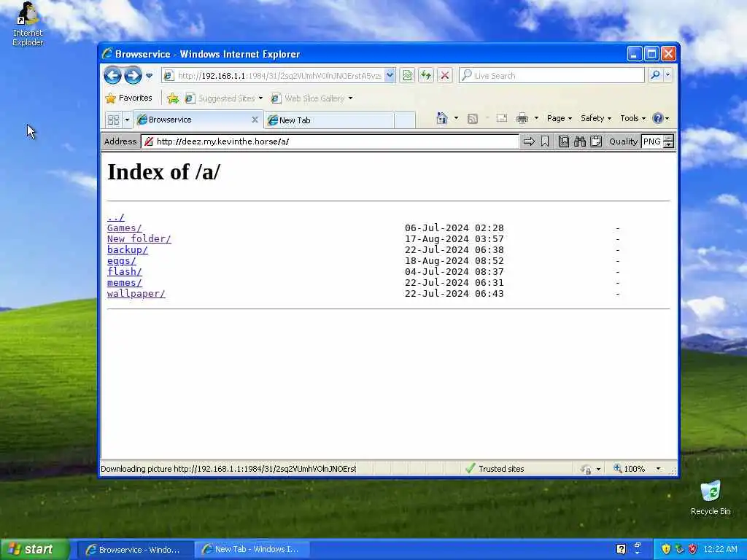This screenshot has height=560, width=747.
Task: Go forward with the blue Forward arrow
Action: [x=133, y=75]
